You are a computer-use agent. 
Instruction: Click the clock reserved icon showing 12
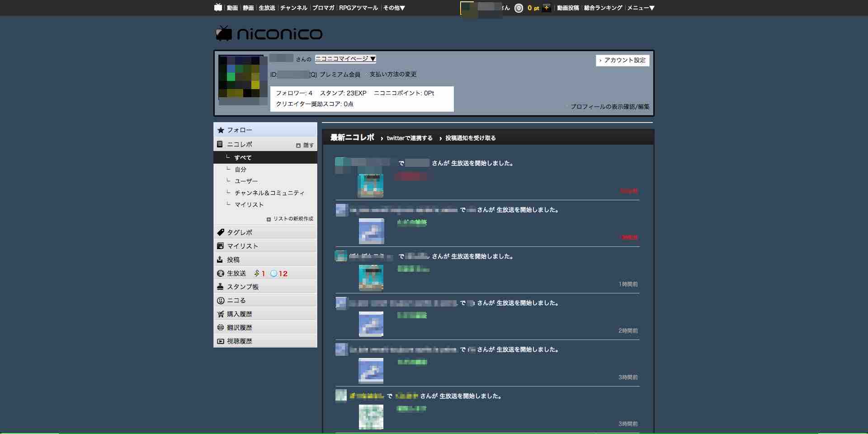point(274,274)
